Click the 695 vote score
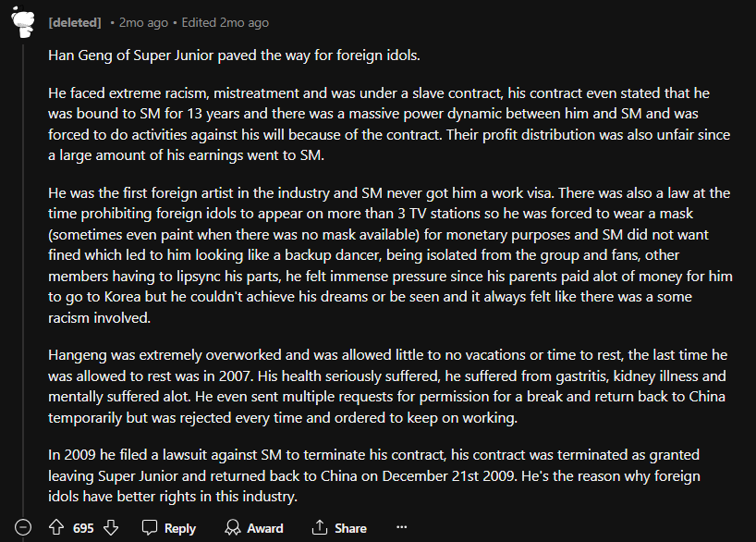 pos(83,528)
